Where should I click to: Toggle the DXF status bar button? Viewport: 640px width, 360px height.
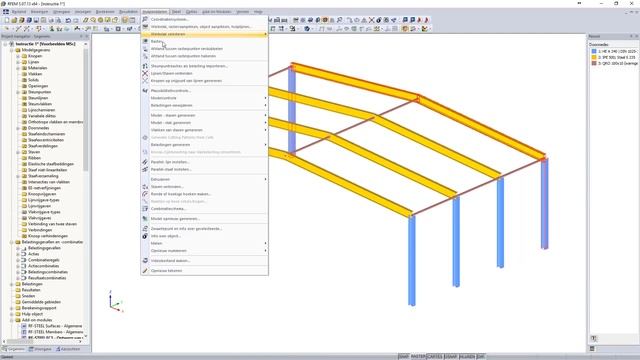tap(480, 357)
